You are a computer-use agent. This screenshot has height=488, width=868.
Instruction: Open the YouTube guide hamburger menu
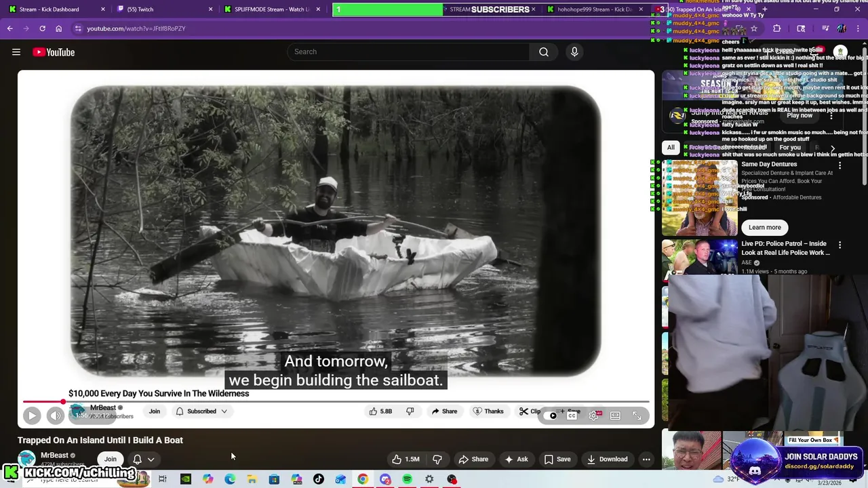(x=16, y=52)
